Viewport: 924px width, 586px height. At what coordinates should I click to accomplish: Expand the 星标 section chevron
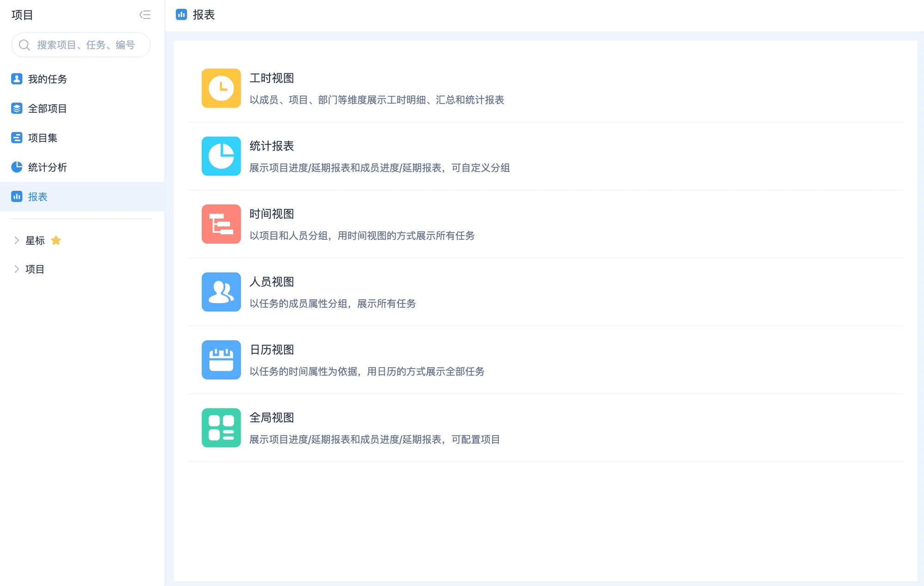click(17, 240)
